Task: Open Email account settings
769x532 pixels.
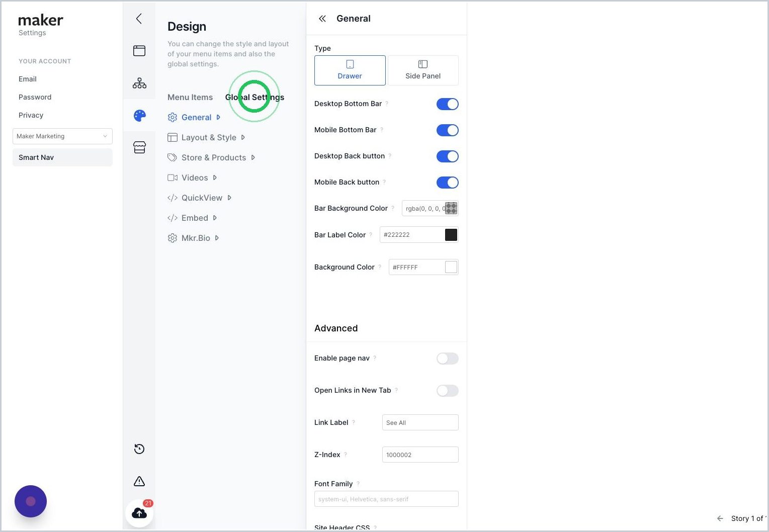Action: (28, 79)
